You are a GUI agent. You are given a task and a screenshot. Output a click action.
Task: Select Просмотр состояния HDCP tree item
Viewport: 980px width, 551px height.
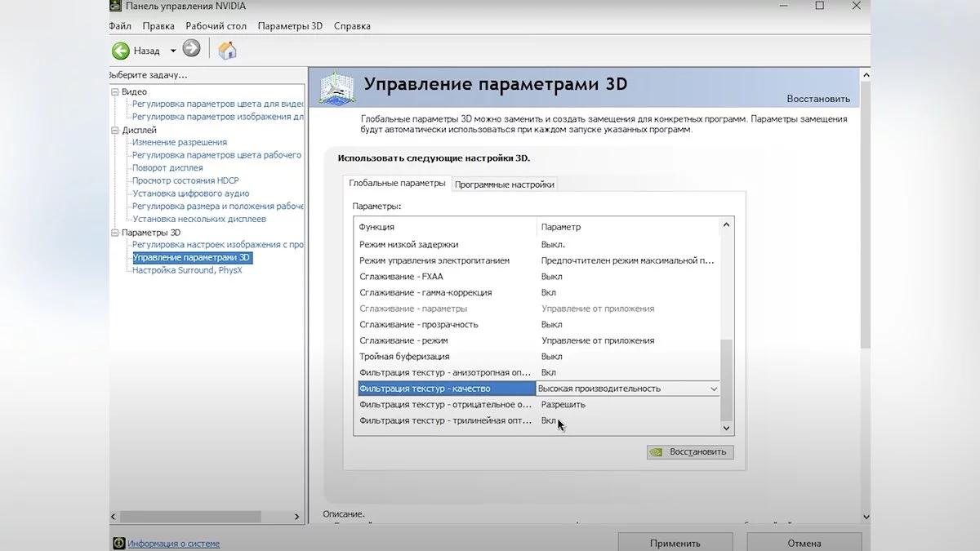click(185, 181)
